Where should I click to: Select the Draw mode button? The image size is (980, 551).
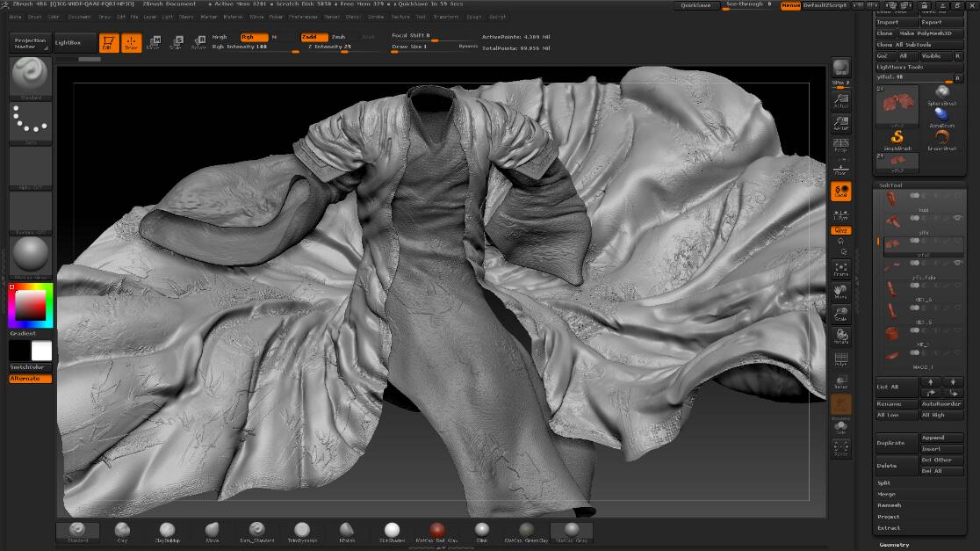coord(131,43)
